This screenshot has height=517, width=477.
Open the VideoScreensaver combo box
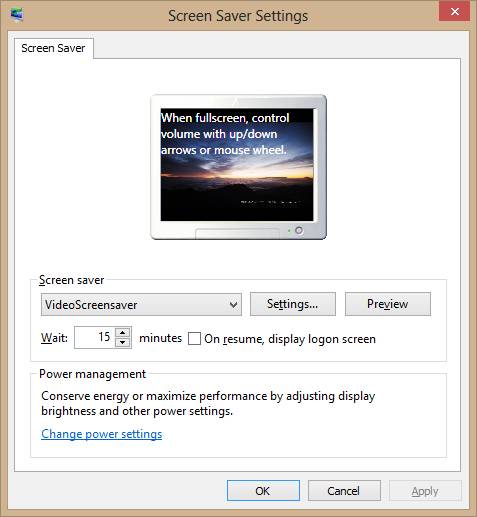(x=141, y=304)
